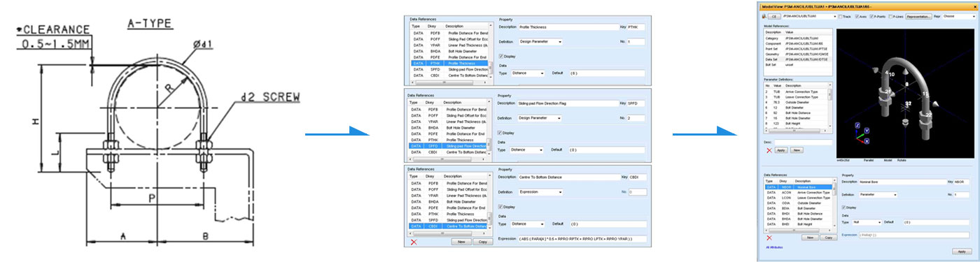Click the red delete X below the NBOR data list
980x262 pixels.
click(x=769, y=238)
